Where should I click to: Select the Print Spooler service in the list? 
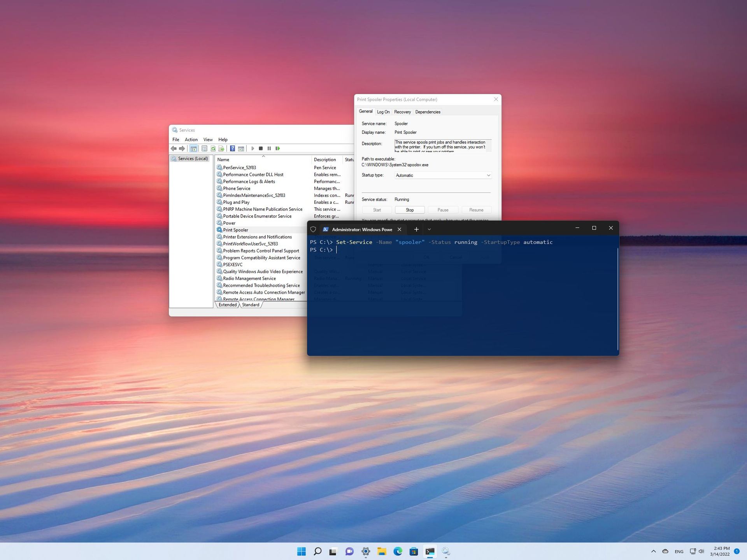(235, 230)
